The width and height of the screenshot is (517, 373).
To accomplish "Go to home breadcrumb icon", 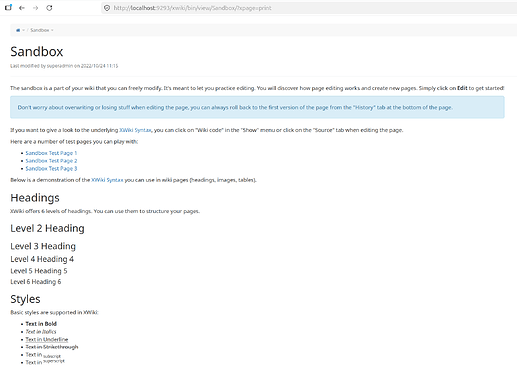I will 18,30.
